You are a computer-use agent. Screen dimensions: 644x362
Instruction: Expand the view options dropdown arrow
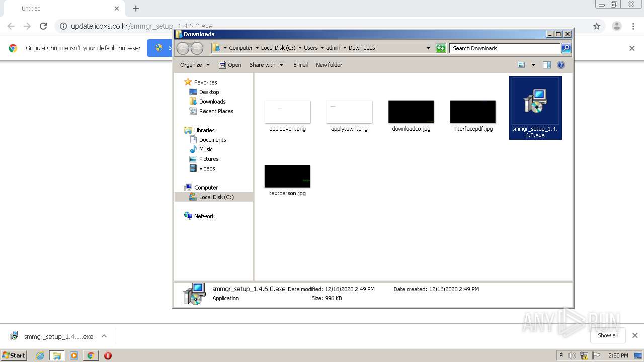pyautogui.click(x=533, y=65)
